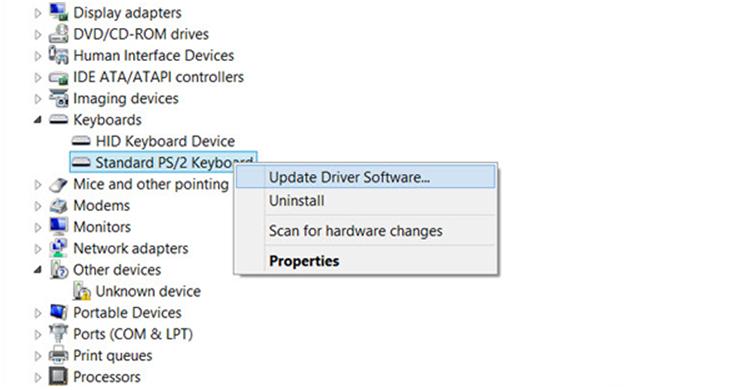This screenshot has width=734, height=390.
Task: Select the Portable Devices entry
Action: [x=127, y=313]
